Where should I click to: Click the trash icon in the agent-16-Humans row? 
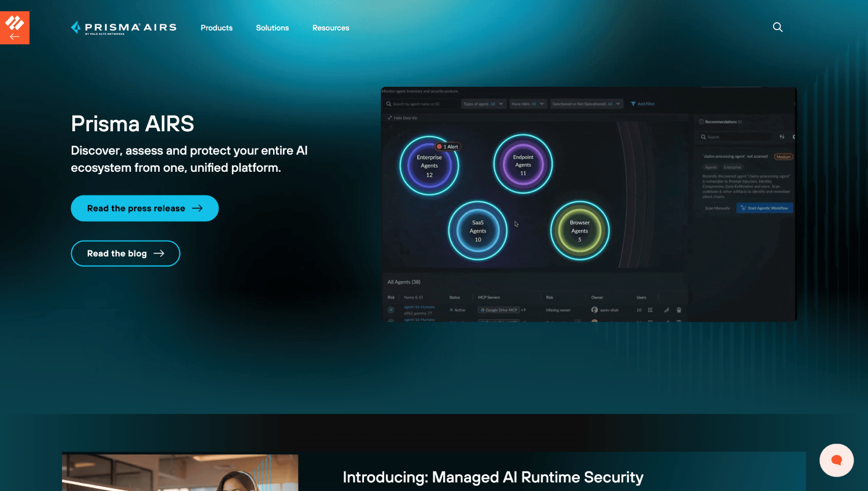click(x=679, y=310)
